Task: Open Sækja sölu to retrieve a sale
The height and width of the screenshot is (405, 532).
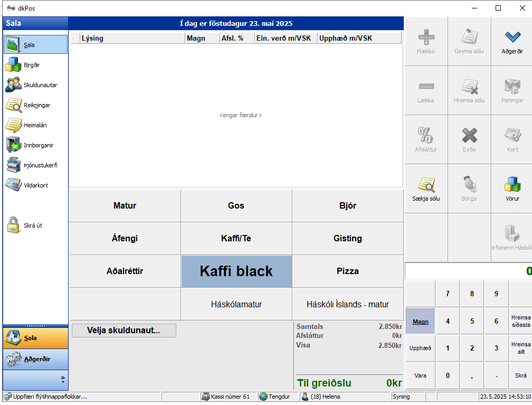Action: (x=426, y=189)
